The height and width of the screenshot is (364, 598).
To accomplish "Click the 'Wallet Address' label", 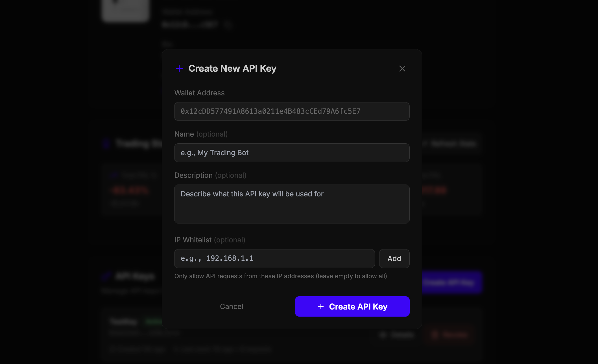I will click(199, 93).
